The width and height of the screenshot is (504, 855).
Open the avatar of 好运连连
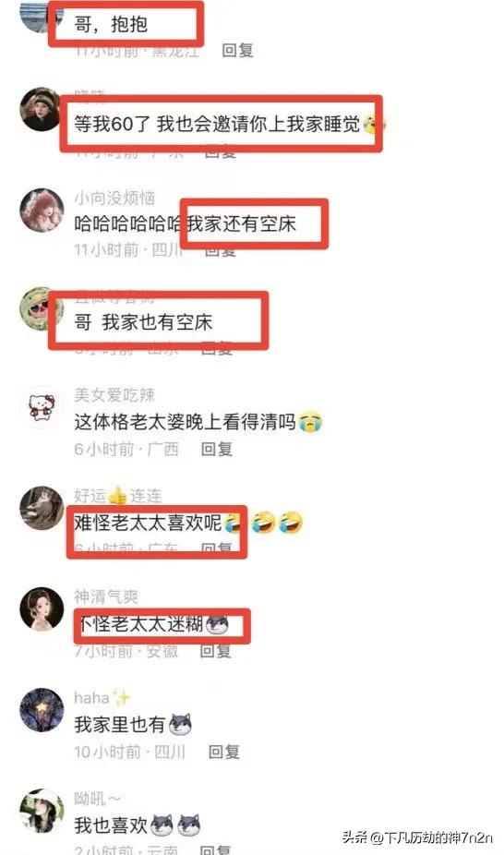point(42,508)
